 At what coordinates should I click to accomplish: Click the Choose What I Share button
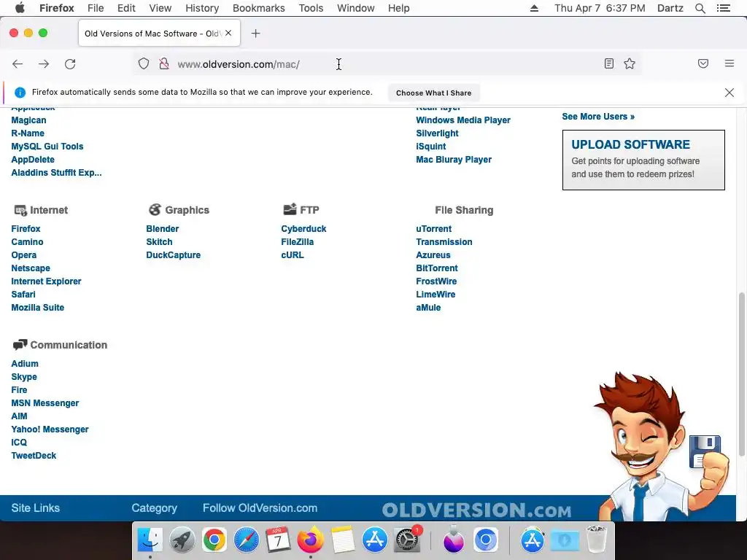coord(433,93)
